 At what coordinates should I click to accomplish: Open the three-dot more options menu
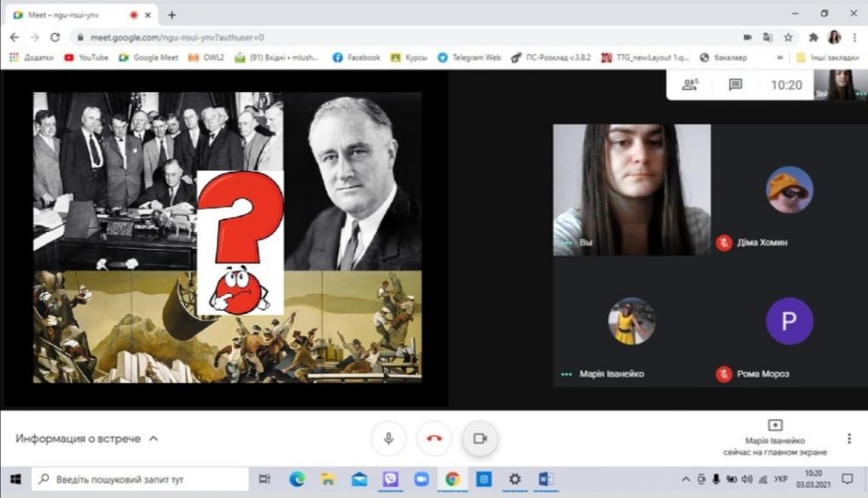(849, 439)
